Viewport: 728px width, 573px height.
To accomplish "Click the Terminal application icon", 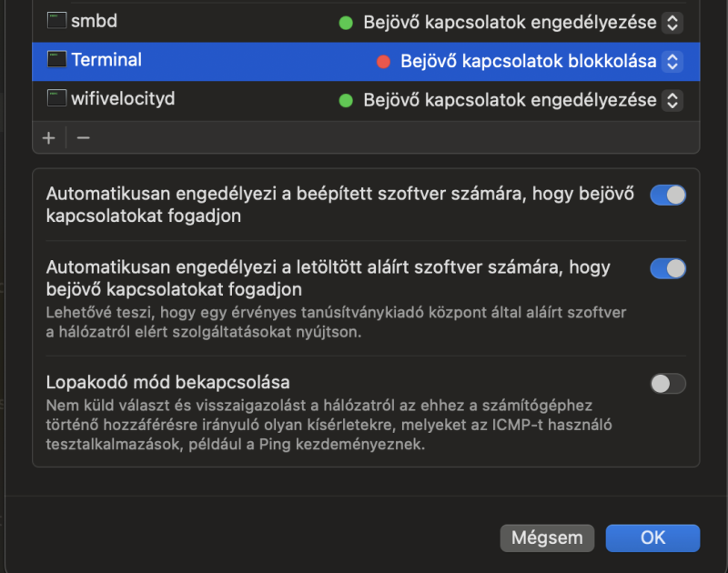I will (x=56, y=59).
